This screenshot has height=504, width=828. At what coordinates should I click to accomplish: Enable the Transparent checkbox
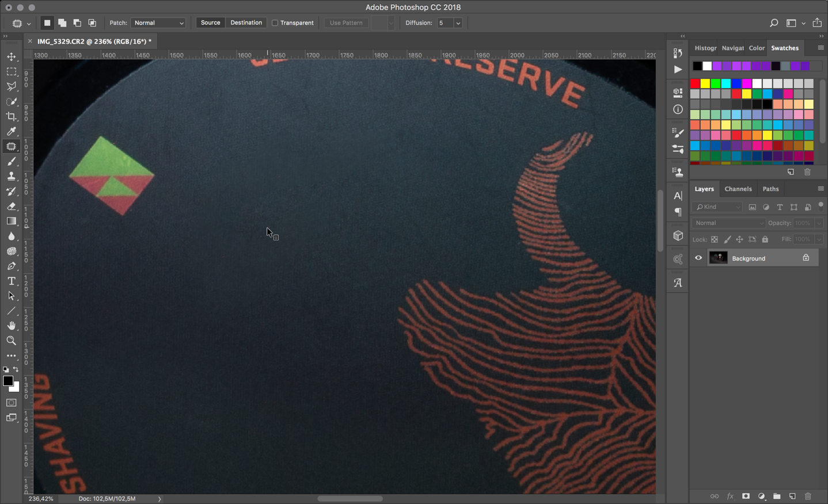click(x=275, y=23)
